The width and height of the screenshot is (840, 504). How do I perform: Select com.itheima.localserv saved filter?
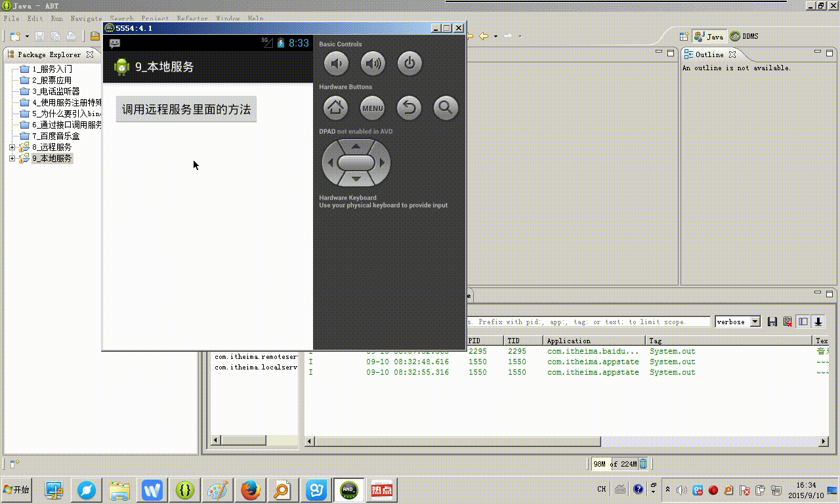256,367
